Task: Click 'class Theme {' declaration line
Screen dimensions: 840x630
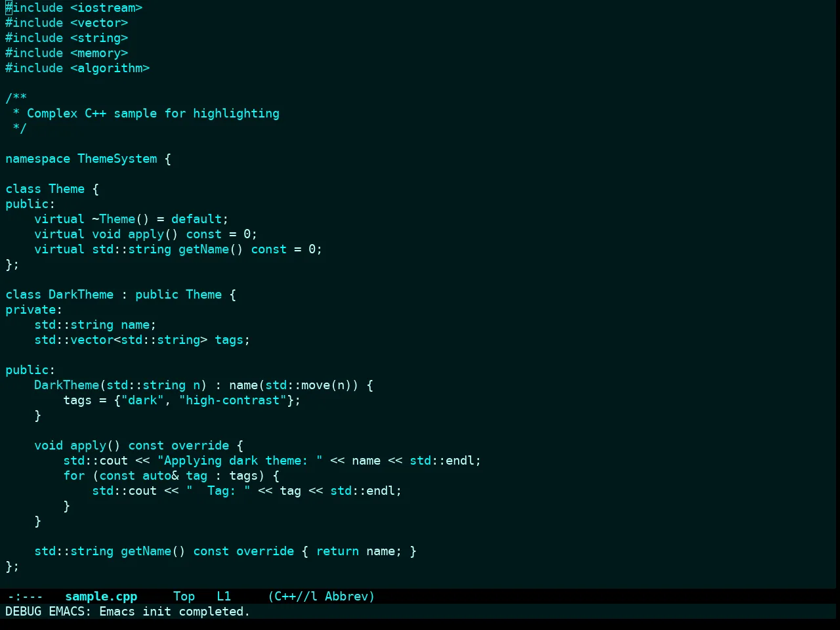Action: click(52, 189)
